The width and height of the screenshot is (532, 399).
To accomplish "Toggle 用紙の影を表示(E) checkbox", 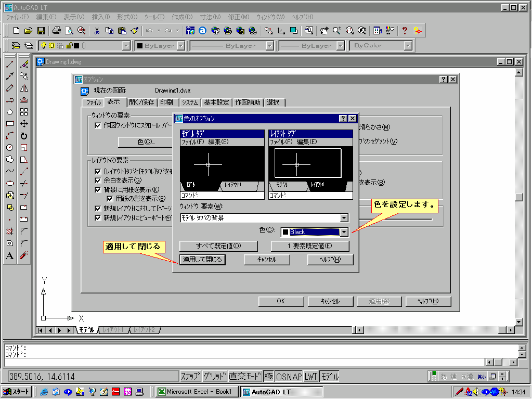I will coord(110,199).
